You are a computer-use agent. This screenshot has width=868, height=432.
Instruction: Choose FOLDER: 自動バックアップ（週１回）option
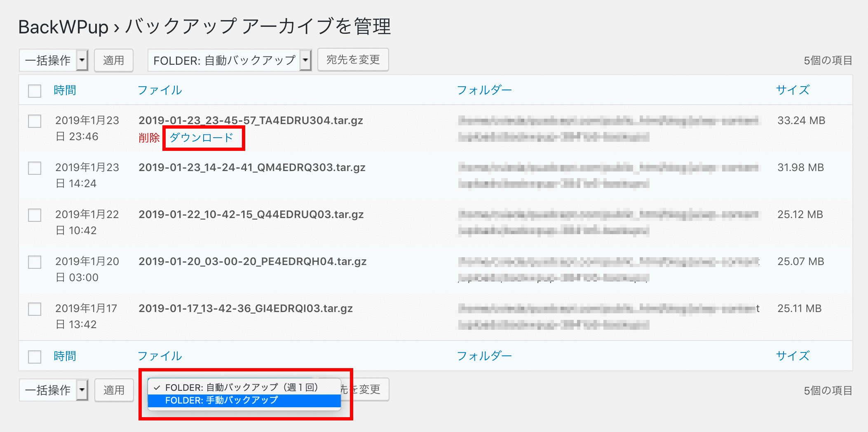(x=244, y=387)
